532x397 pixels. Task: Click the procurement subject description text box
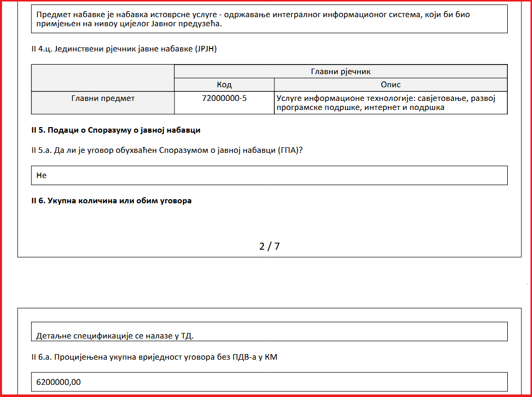pos(269,19)
